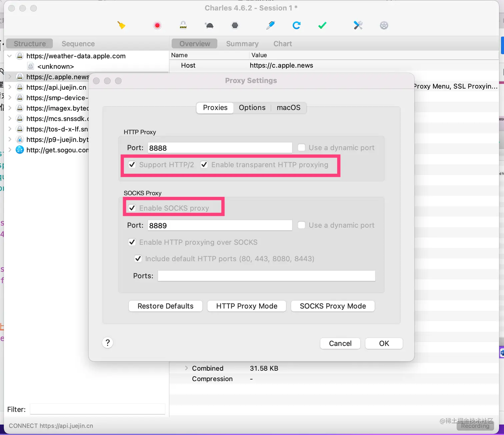Click lock icon beside api.juejin.cn
Screen dimensions: 504x435
click(x=20, y=87)
